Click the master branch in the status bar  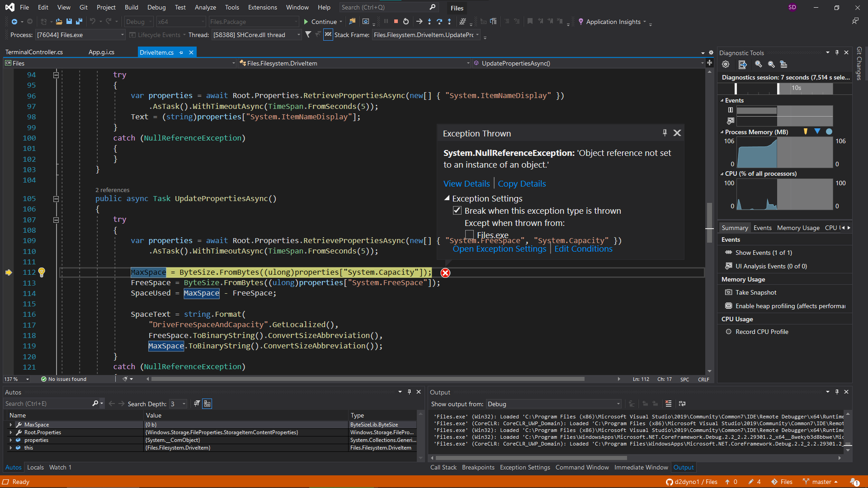coord(821,482)
